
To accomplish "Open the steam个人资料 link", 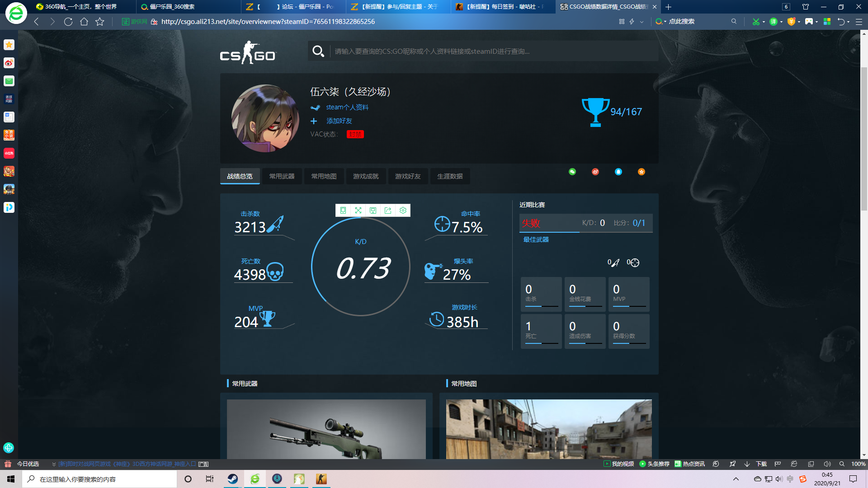I will 347,107.
